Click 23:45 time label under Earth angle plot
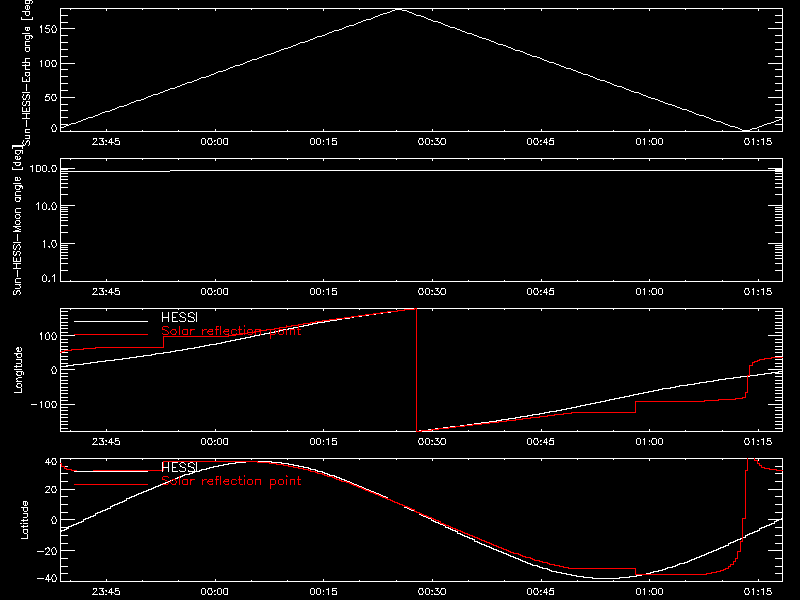 point(106,142)
